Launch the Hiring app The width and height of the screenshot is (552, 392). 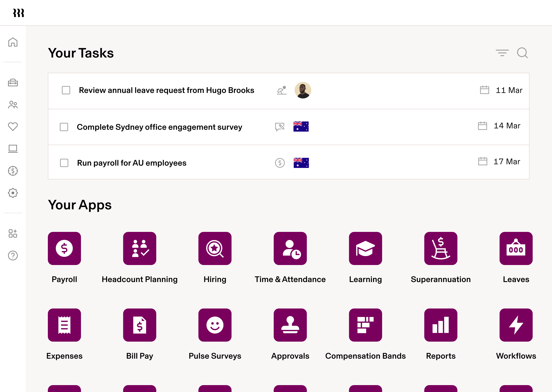[215, 248]
